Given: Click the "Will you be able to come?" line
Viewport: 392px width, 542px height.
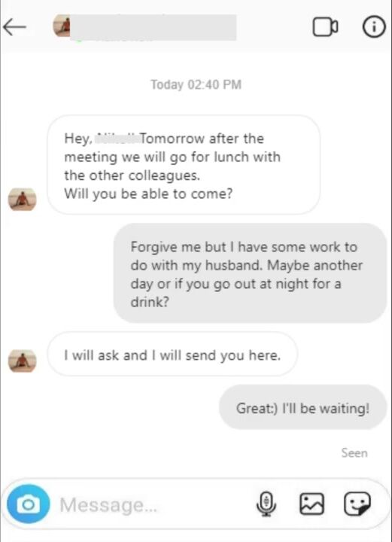Looking at the screenshot, I should click(x=148, y=194).
